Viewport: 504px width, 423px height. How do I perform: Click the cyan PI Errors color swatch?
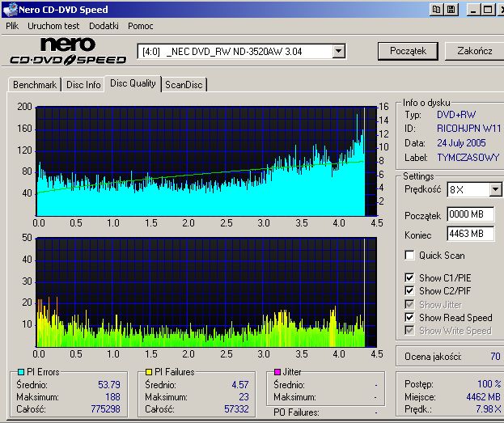(x=21, y=372)
